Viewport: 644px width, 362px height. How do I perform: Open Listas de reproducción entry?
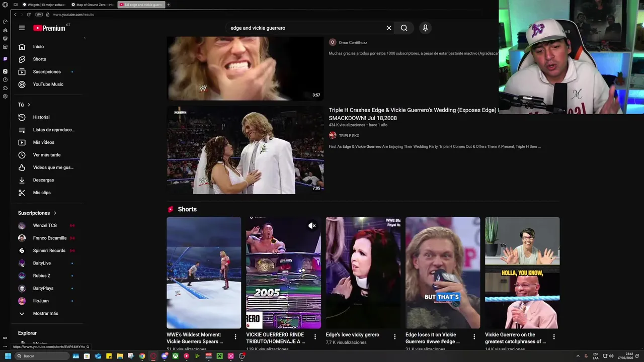(x=48, y=130)
